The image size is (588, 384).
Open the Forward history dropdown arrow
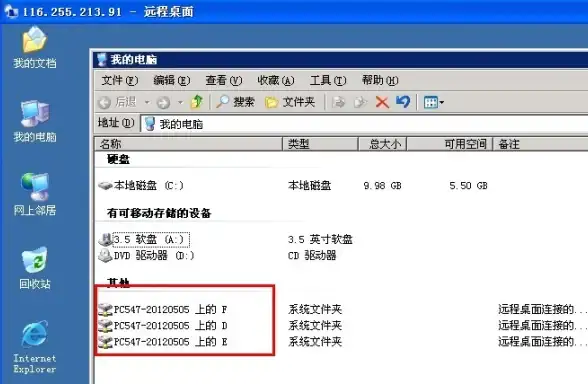point(180,102)
